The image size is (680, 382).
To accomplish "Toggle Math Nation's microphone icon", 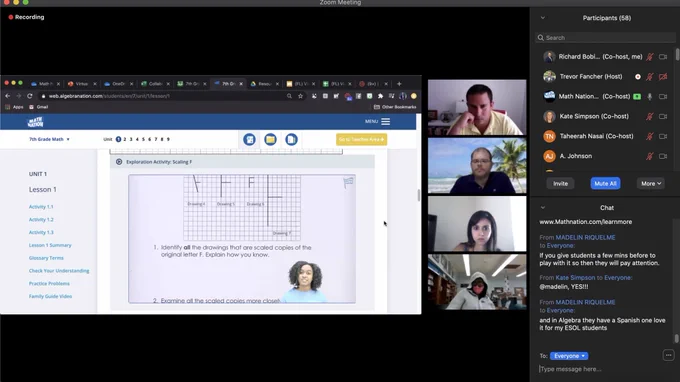I will tap(650, 97).
